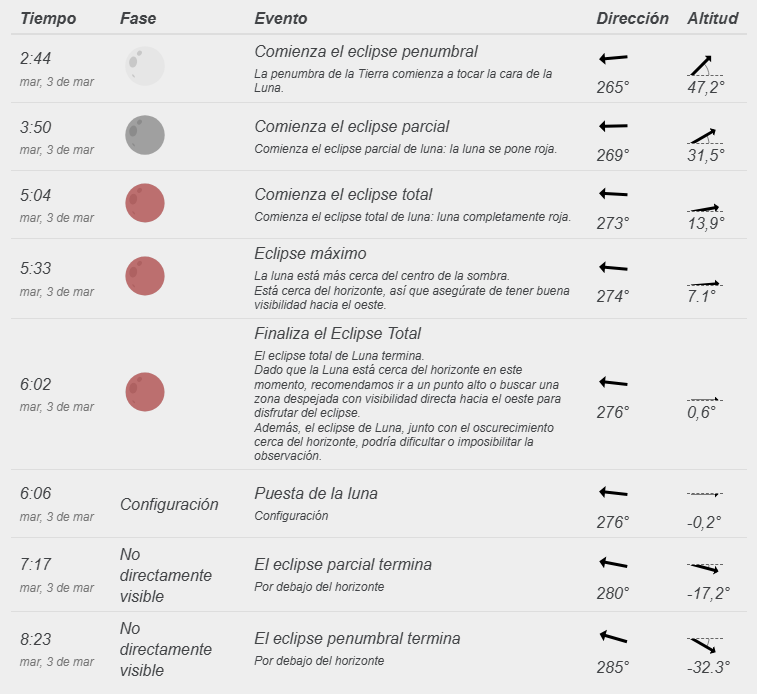Screen dimensions: 757x694
Task: Click the Tiempo column header
Action: click(48, 19)
